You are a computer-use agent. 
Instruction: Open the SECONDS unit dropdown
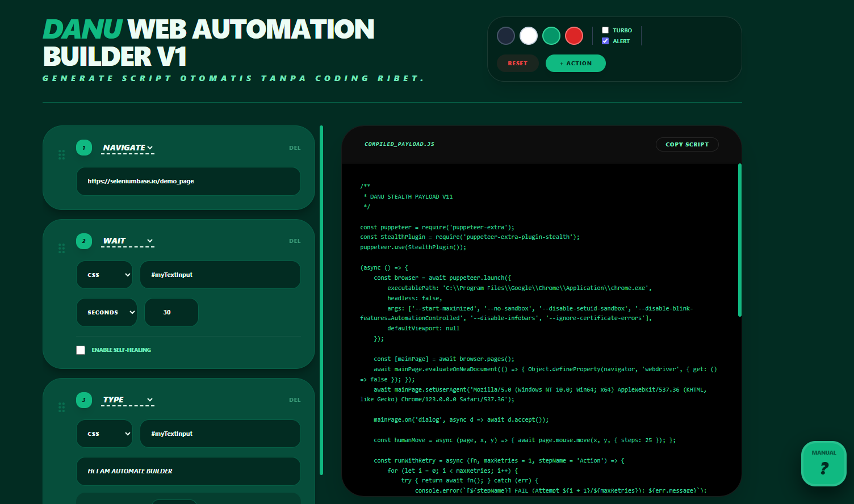[107, 312]
